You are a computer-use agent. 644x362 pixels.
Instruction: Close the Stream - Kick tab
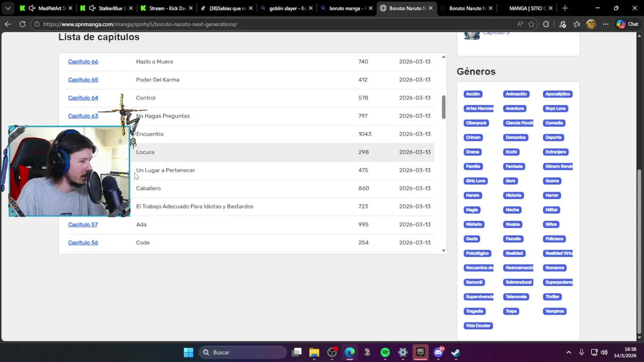(x=191, y=8)
